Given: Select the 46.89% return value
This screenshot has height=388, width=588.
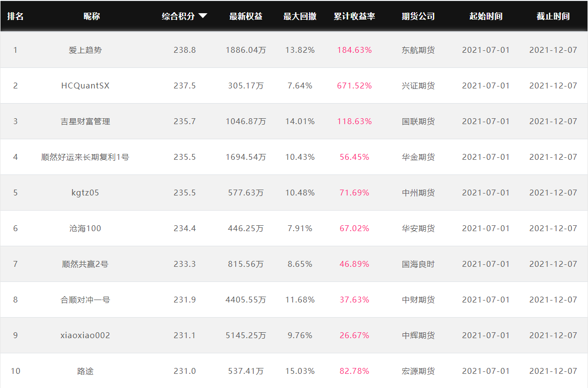Looking at the screenshot, I should [x=354, y=264].
